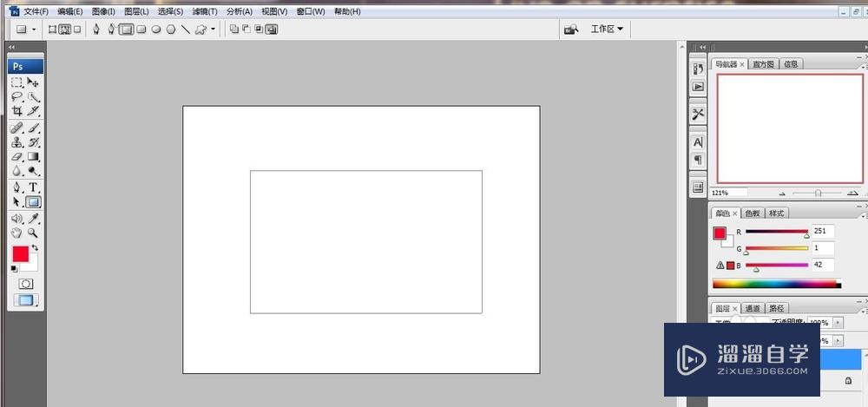
Task: Select the Healing Brush tool
Action: (x=17, y=128)
